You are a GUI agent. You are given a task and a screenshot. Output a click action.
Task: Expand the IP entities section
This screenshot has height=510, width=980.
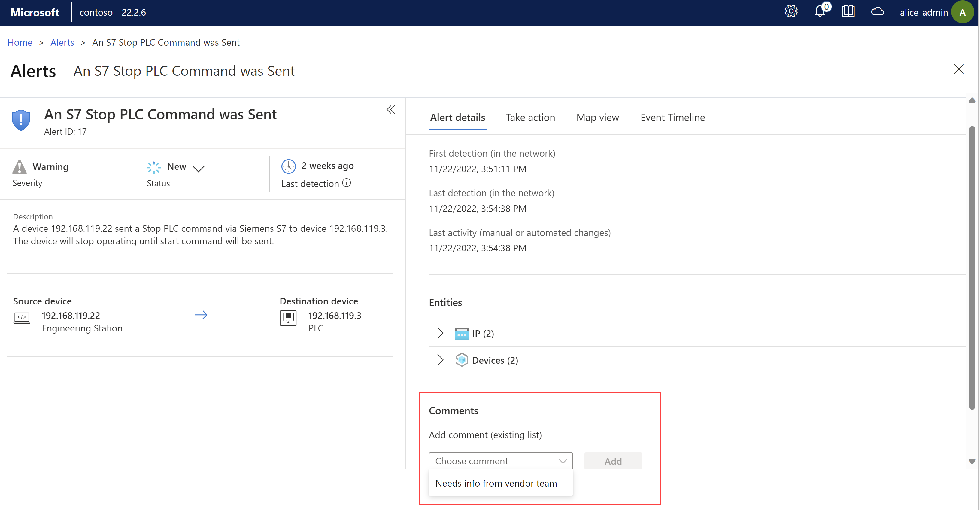(441, 333)
